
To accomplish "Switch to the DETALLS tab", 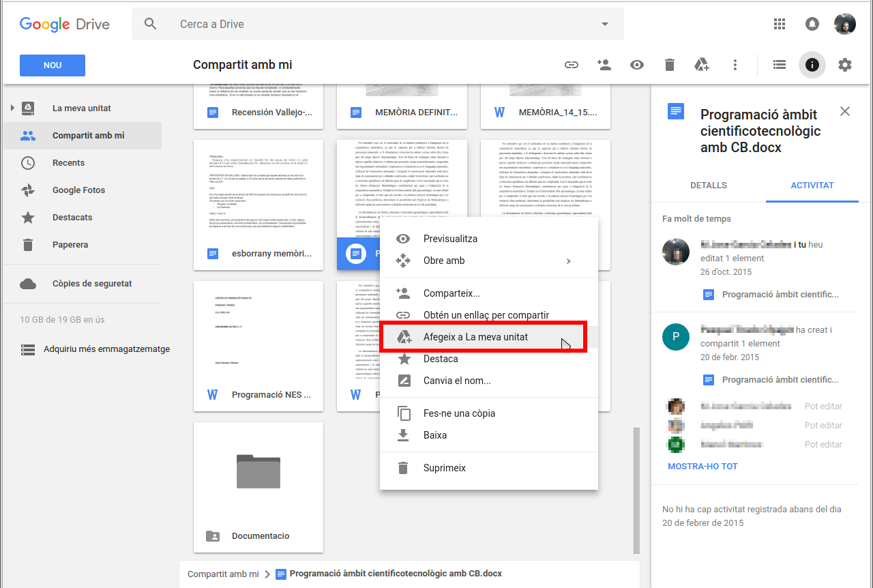I will pos(709,186).
